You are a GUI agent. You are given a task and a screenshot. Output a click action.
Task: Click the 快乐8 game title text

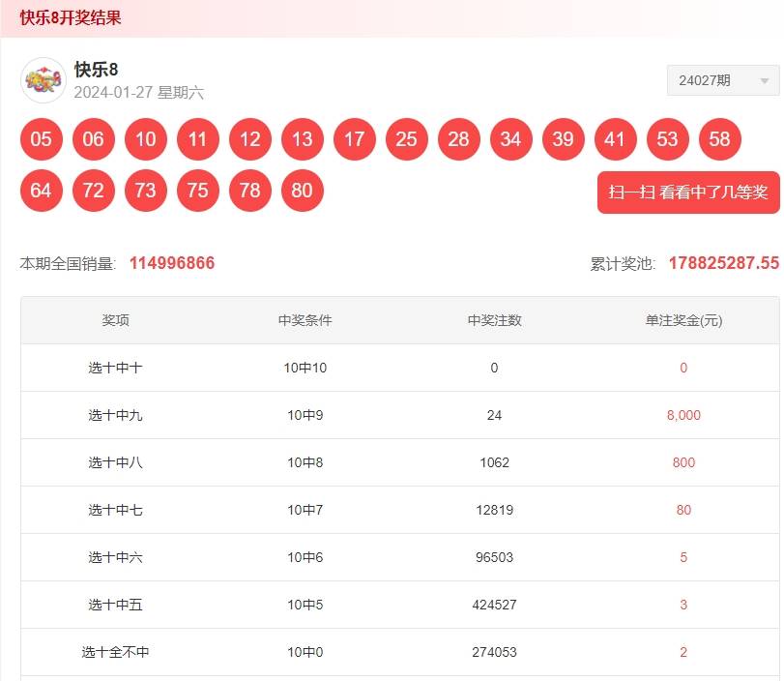pos(96,70)
